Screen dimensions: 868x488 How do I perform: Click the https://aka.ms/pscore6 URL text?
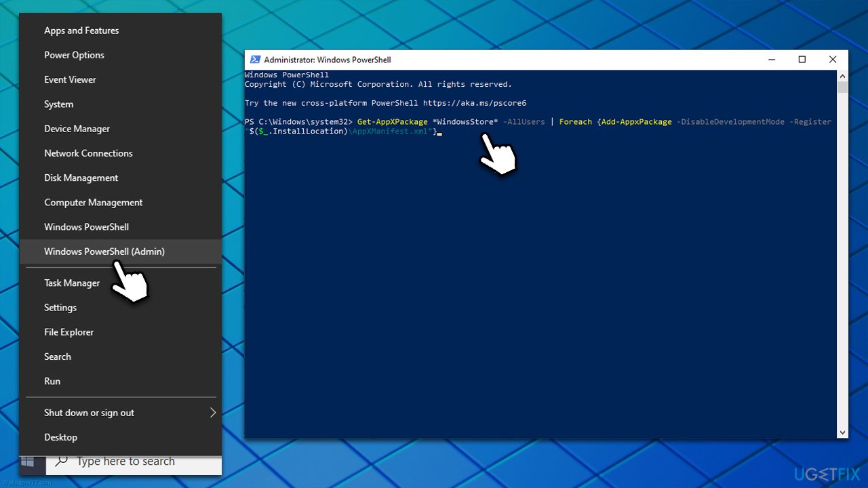point(475,103)
